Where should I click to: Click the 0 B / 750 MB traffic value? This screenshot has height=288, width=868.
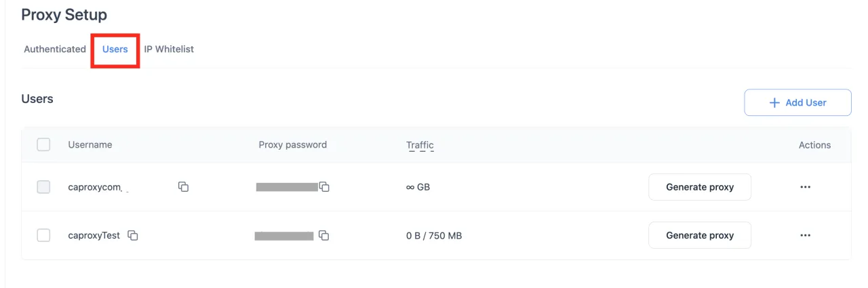(x=434, y=236)
